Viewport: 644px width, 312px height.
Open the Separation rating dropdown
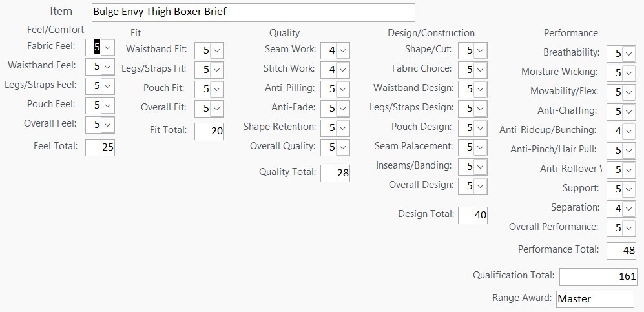tap(628, 208)
